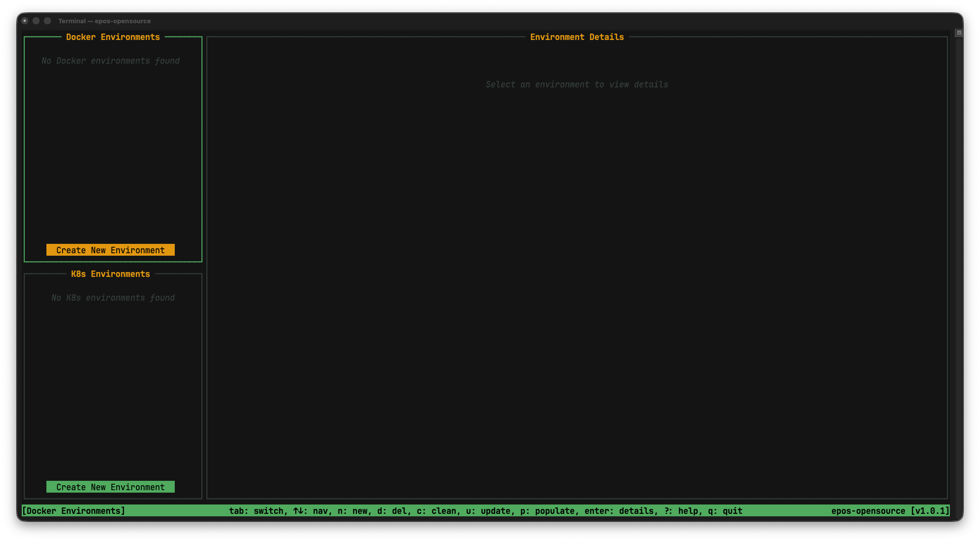
Task: Click the epos-opensource [v1.0.1] version label
Action: (x=890, y=511)
